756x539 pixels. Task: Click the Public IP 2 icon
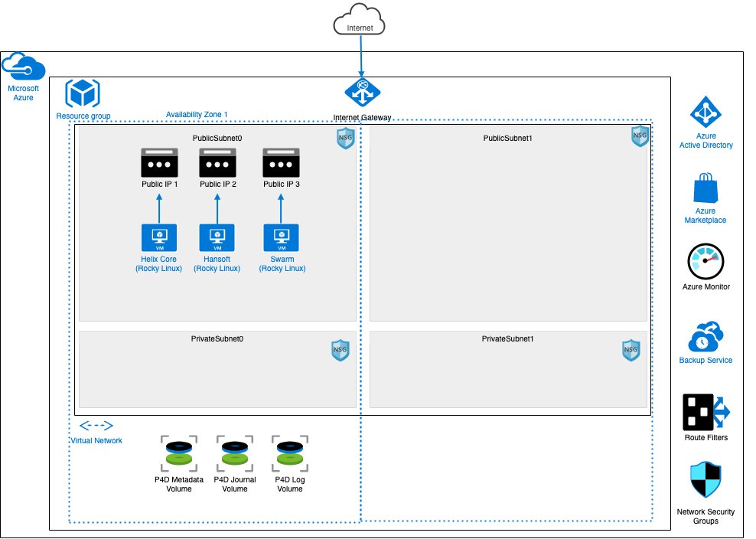click(x=218, y=162)
